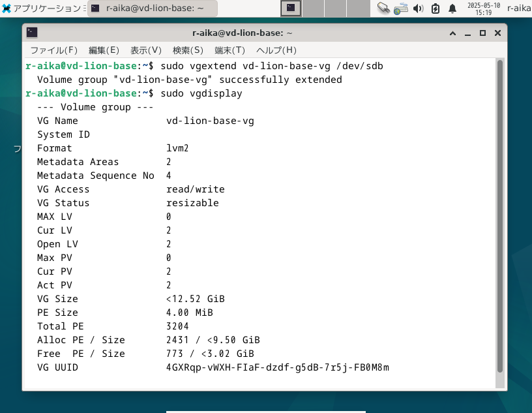Shade the terminal window with the up arrow
The image size is (532, 413).
pos(452,33)
